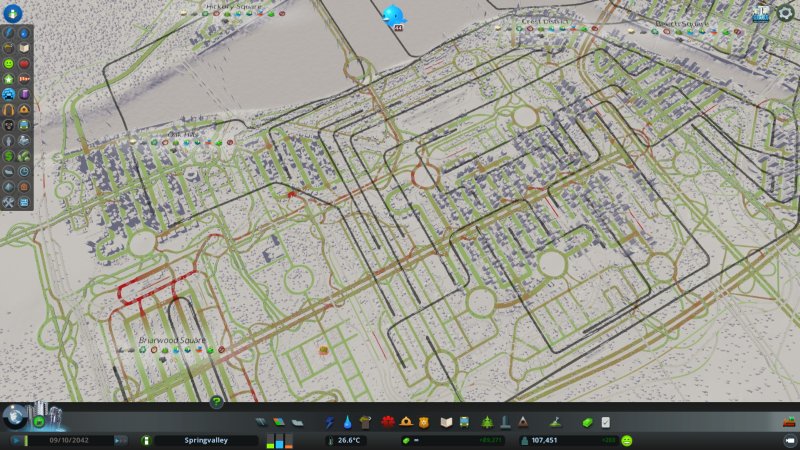Open the green happiness face indicator
This screenshot has width=800, height=450.
(x=627, y=440)
